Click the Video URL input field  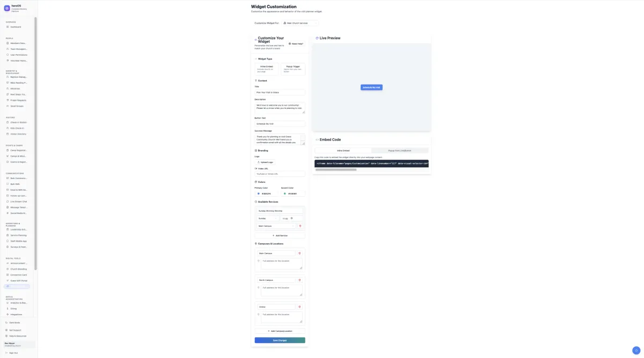tap(280, 174)
